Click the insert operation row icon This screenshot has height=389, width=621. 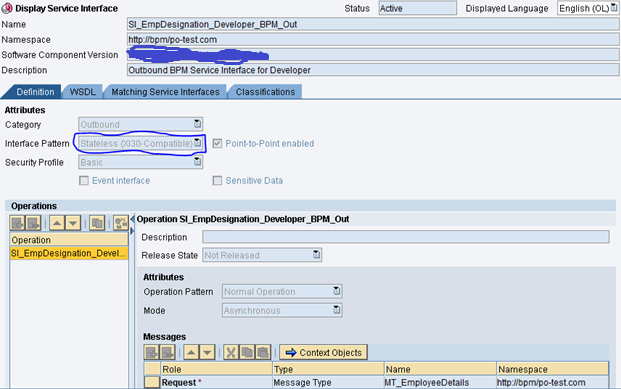(17, 223)
